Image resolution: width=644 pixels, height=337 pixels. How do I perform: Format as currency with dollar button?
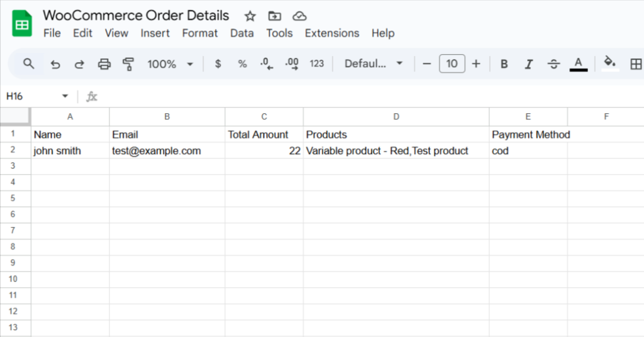point(218,64)
